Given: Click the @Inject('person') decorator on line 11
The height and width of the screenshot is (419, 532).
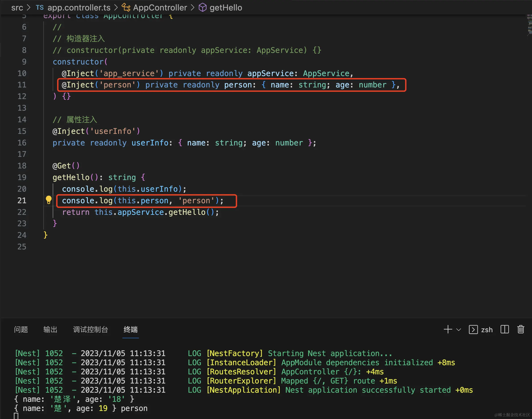Looking at the screenshot, I should click(101, 85).
